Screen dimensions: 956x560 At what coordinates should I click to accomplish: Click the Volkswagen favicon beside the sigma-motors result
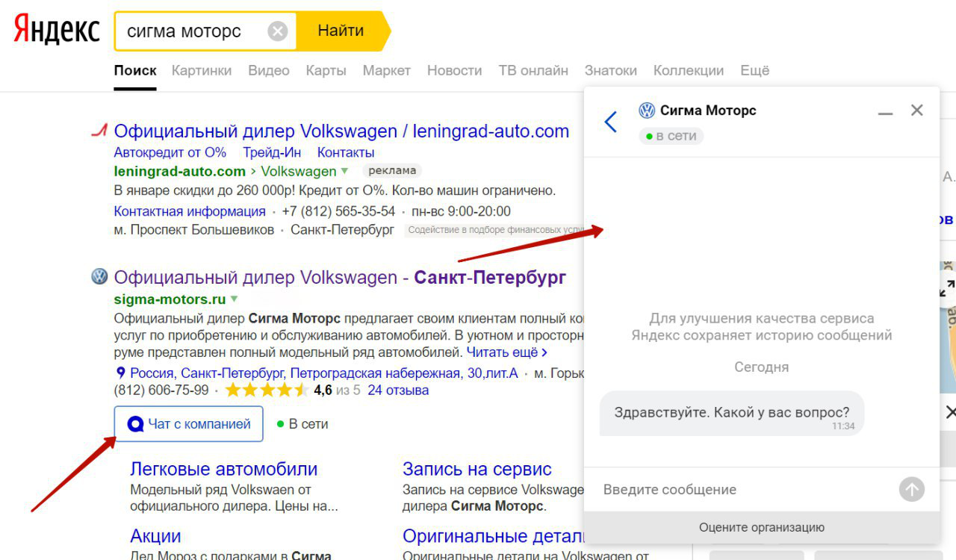click(x=99, y=277)
